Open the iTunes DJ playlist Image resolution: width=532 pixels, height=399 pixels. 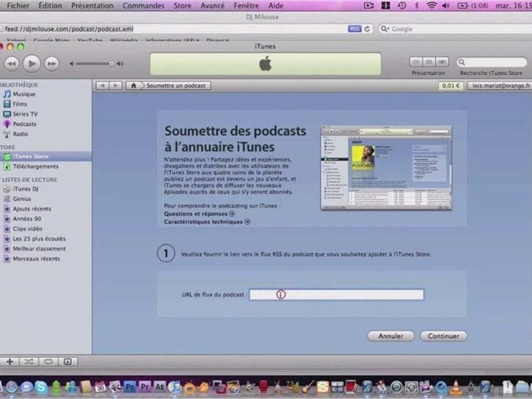coord(25,188)
